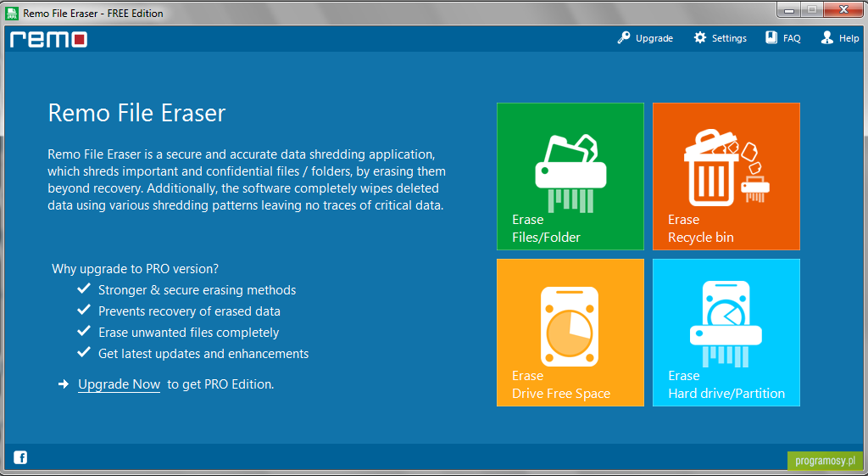Minimize the Remo File Eraser window
The width and height of the screenshot is (868, 476).
pos(789,9)
